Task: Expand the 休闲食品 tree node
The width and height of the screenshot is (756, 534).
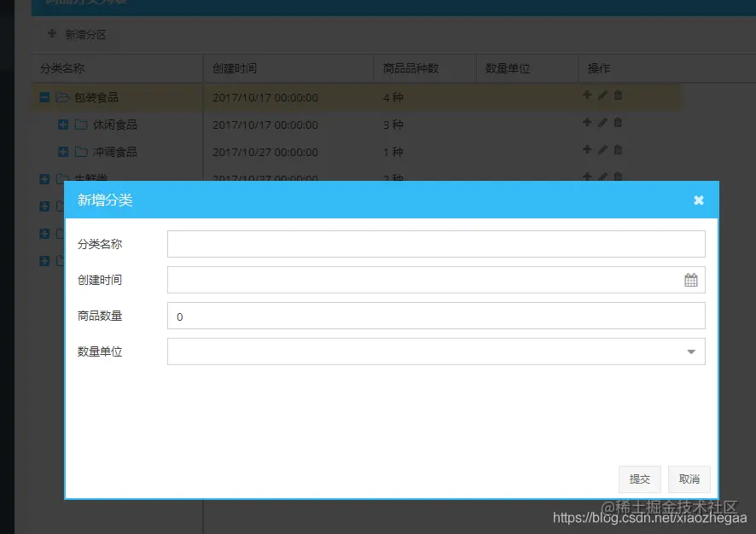Action: point(62,125)
